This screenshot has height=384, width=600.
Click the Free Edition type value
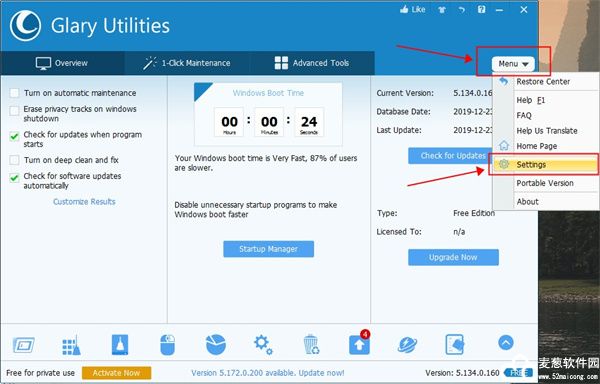pos(474,213)
